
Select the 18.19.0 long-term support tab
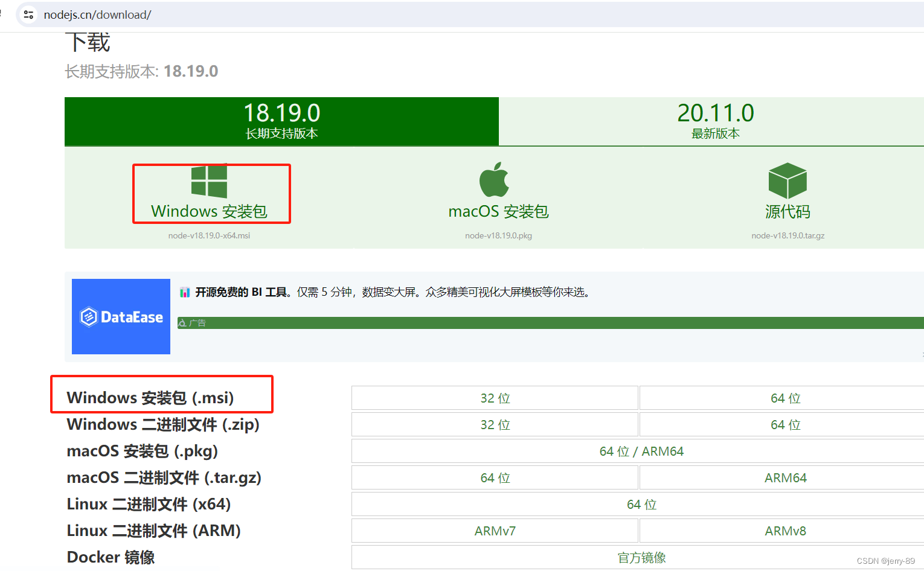tap(281, 121)
